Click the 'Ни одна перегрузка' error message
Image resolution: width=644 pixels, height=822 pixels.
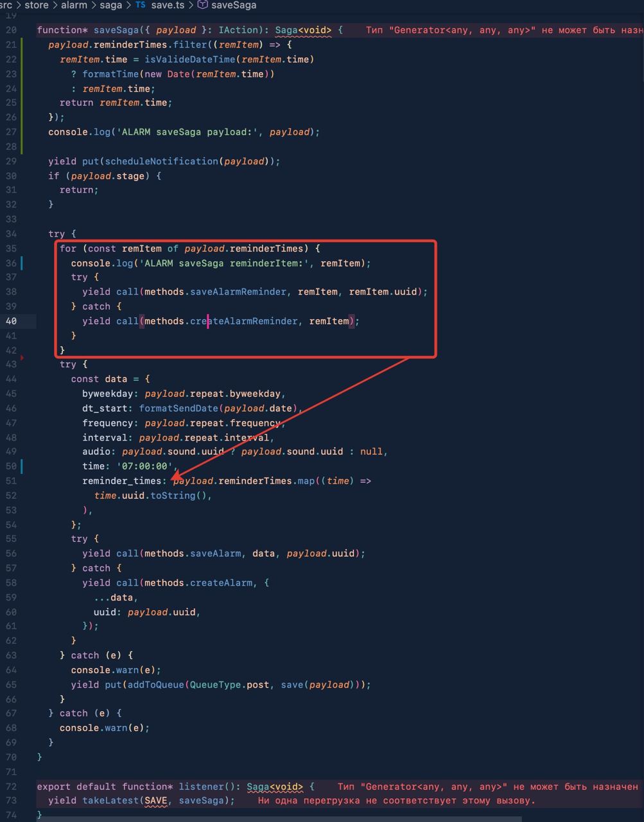(396, 800)
